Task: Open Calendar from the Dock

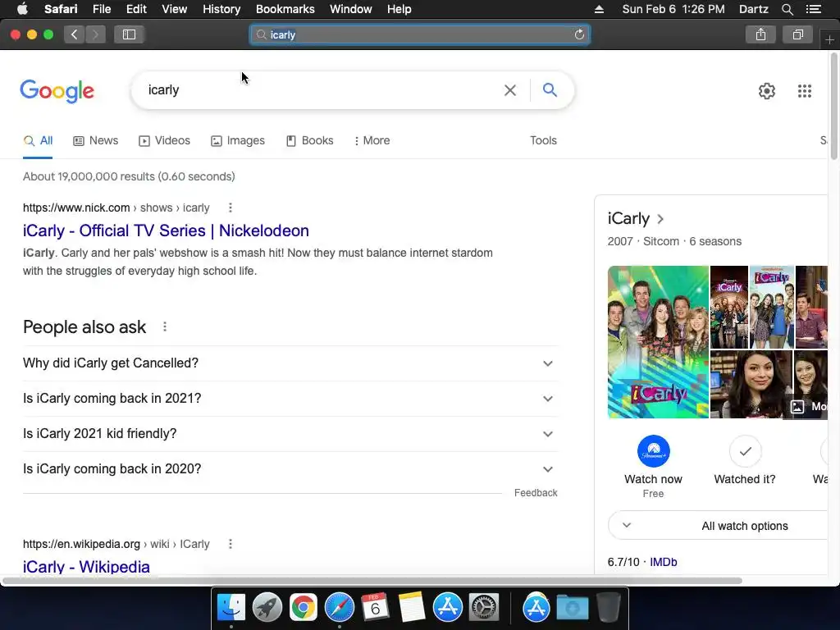Action: pos(375,608)
